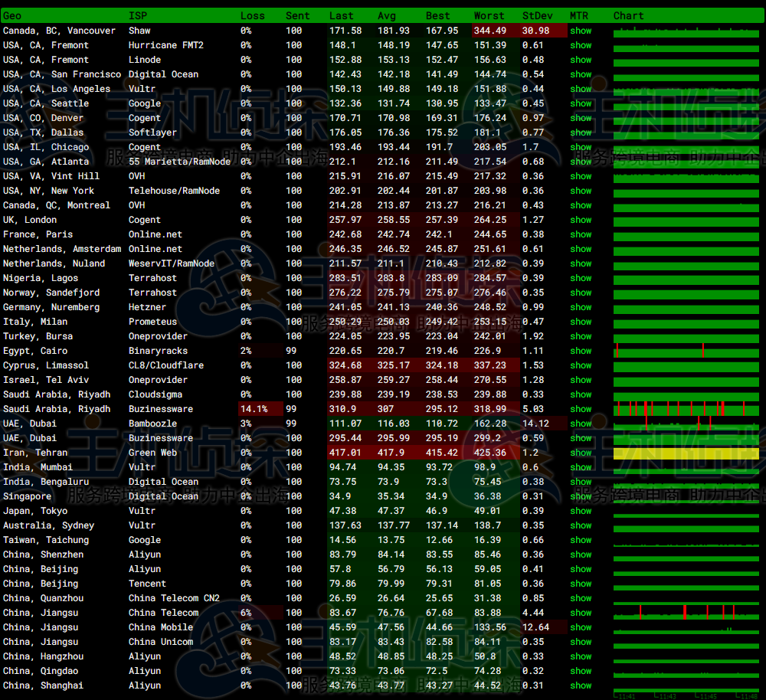The image size is (766, 700).
Task: Select the Taiwan, Taichung Google row name
Action: (46, 540)
